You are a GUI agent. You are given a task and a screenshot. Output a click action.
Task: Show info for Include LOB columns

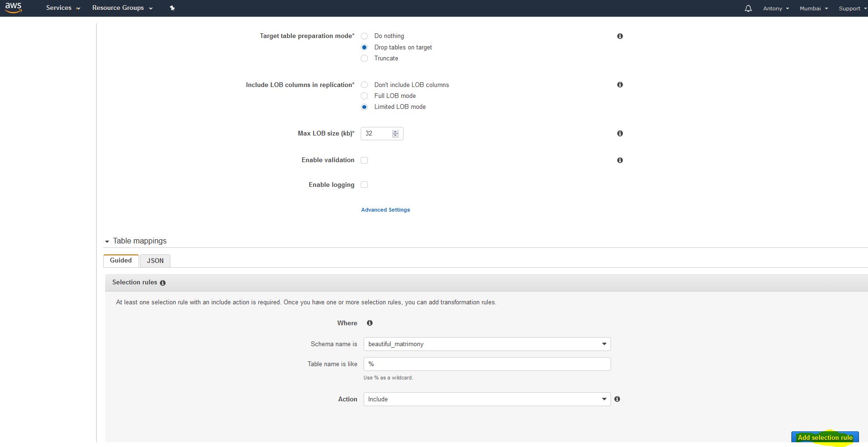point(620,85)
